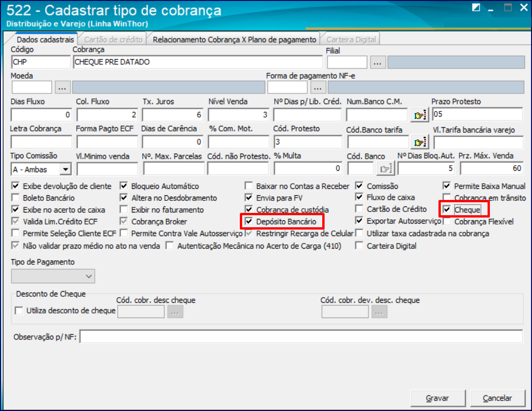Uncheck Depósito Bancário checkbox
The image size is (532, 411).
coord(249,221)
